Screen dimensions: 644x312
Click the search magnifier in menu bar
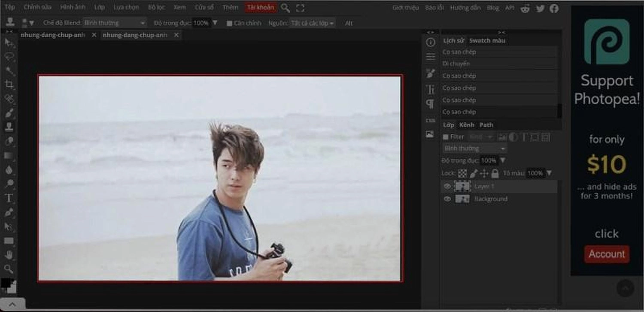coord(285,8)
